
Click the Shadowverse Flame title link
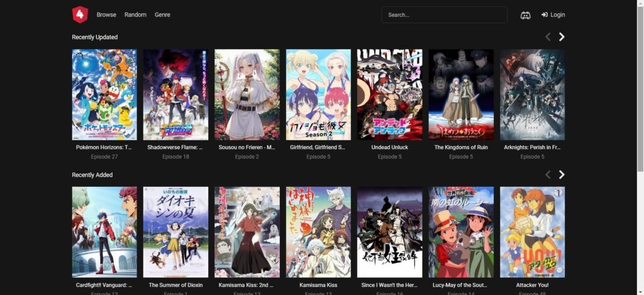tap(176, 147)
